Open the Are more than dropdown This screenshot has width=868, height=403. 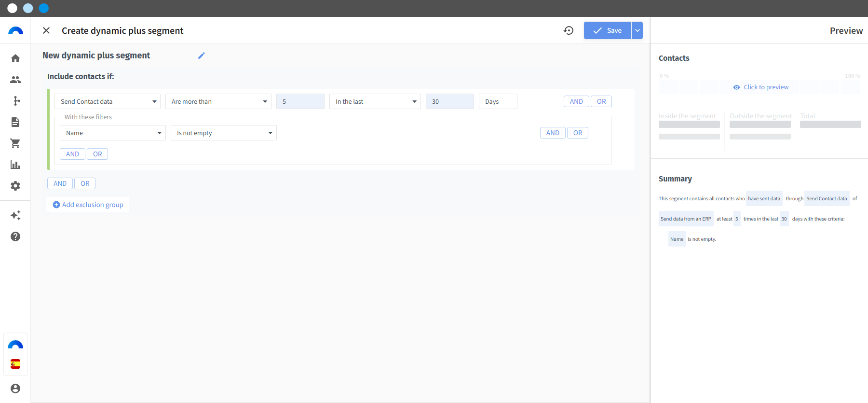[x=218, y=101]
